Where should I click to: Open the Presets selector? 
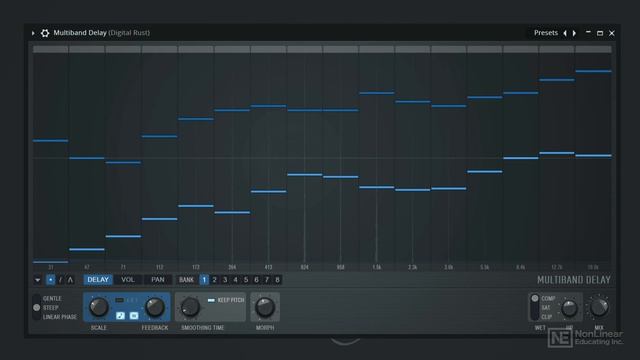pos(546,33)
